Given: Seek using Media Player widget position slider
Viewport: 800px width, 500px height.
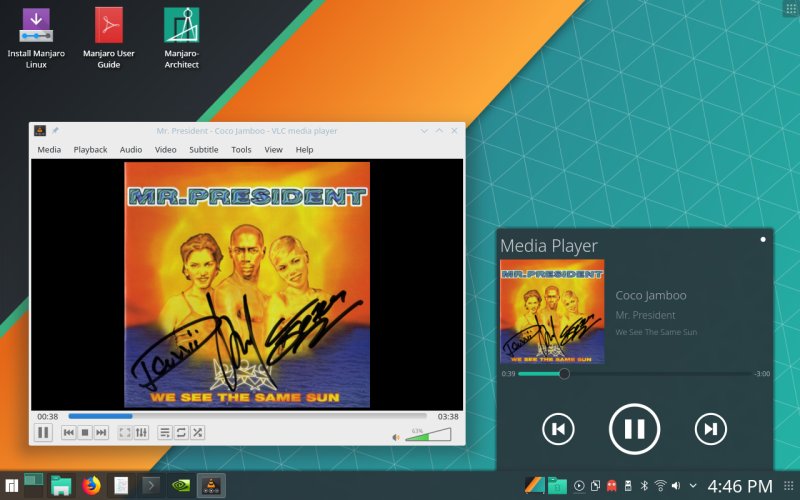Looking at the screenshot, I should (x=635, y=373).
